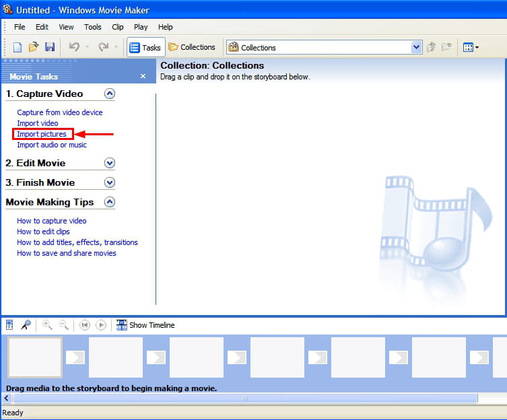Click Import audio or music link
The image size is (507, 420).
coord(52,145)
